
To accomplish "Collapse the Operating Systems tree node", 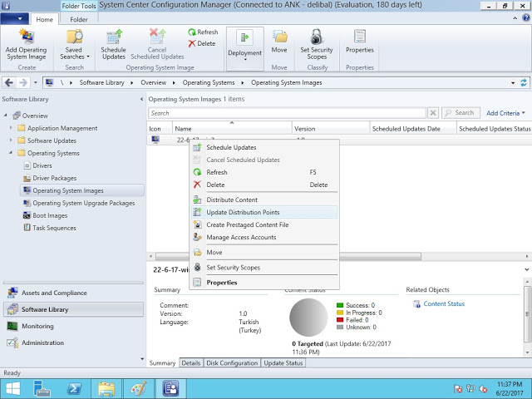I will pyautogui.click(x=11, y=154).
